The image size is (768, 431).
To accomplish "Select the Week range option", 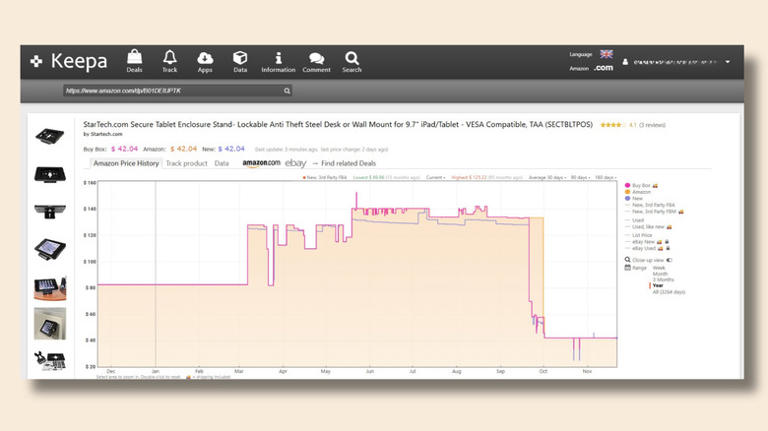I will (x=659, y=268).
